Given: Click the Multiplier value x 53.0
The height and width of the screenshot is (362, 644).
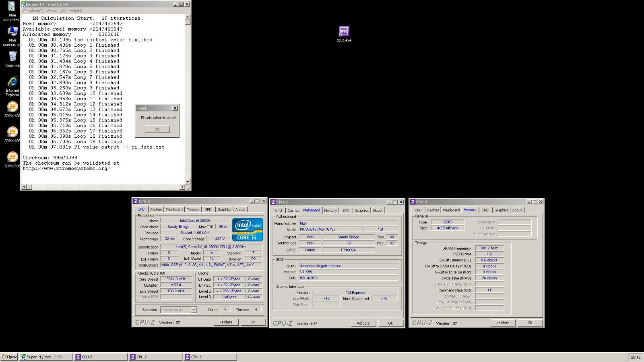Looking at the screenshot, I should tap(176, 285).
